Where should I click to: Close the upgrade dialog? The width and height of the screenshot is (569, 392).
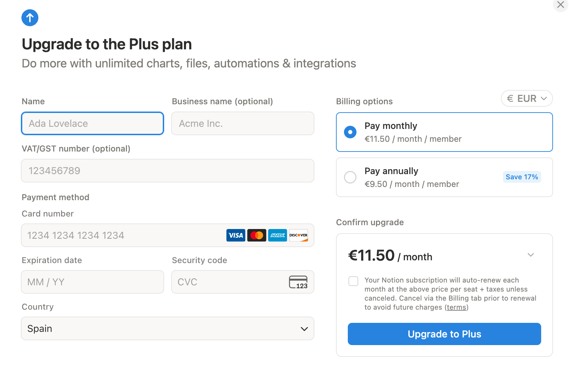[561, 5]
